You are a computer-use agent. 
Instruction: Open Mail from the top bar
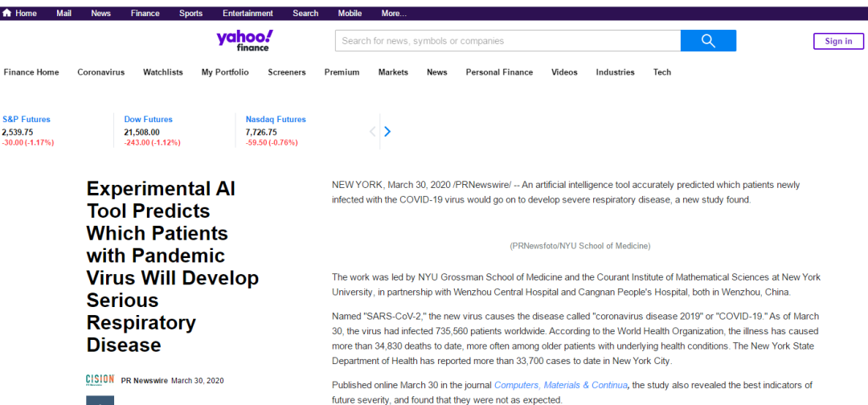click(x=63, y=14)
